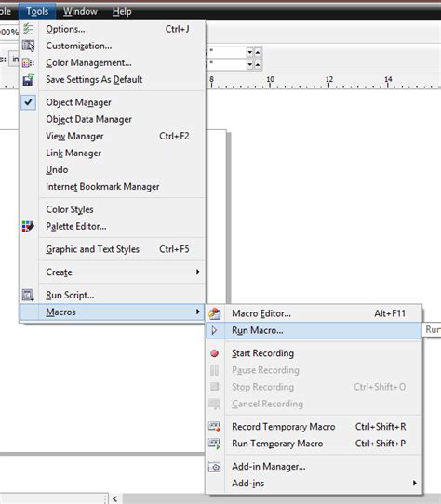The height and width of the screenshot is (504, 441).
Task: Expand the Create submenu arrow
Action: click(x=198, y=272)
